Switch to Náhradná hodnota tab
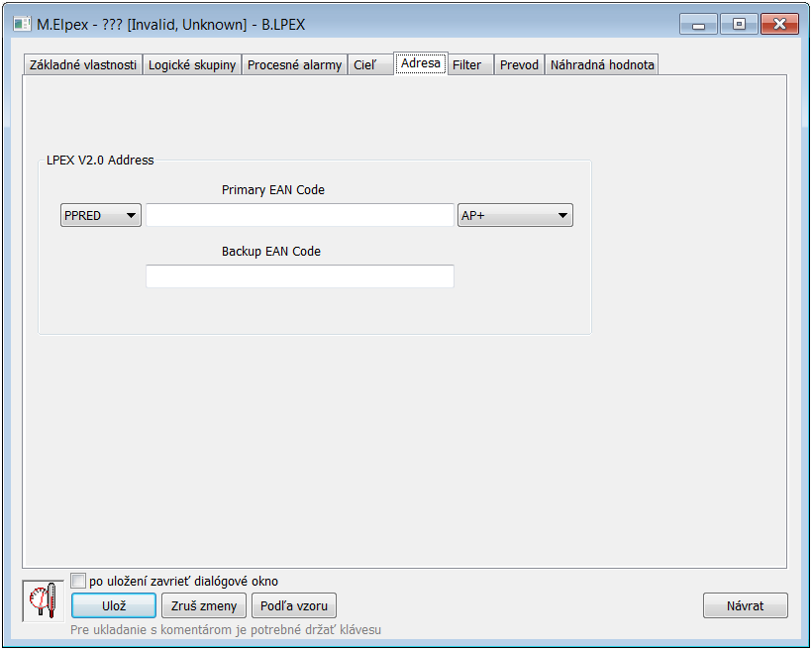Image resolution: width=812 pixels, height=650 pixels. pyautogui.click(x=602, y=65)
